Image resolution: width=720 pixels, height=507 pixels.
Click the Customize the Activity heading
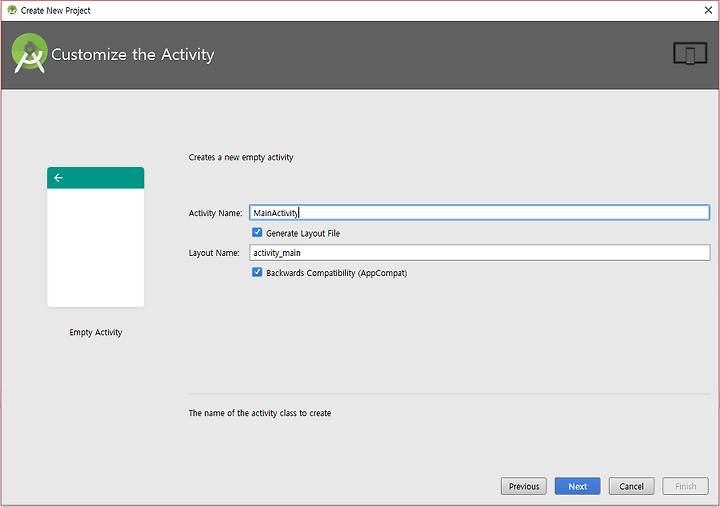pos(133,55)
